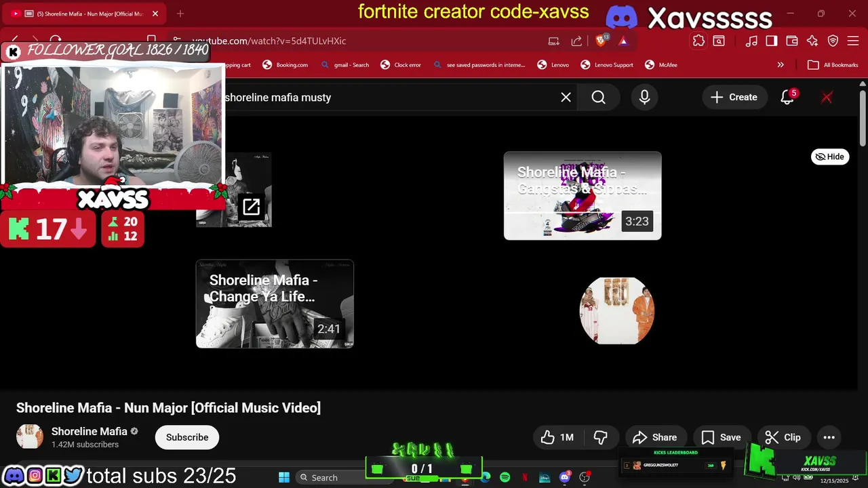Open the saved passwords search bookmark
The width and height of the screenshot is (868, 488).
479,65
